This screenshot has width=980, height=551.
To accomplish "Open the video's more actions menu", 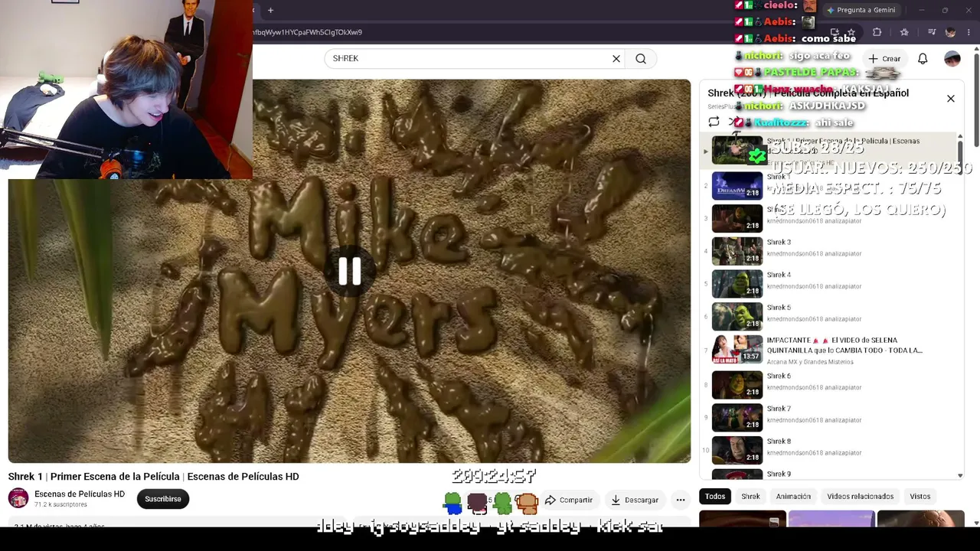I will click(x=681, y=500).
